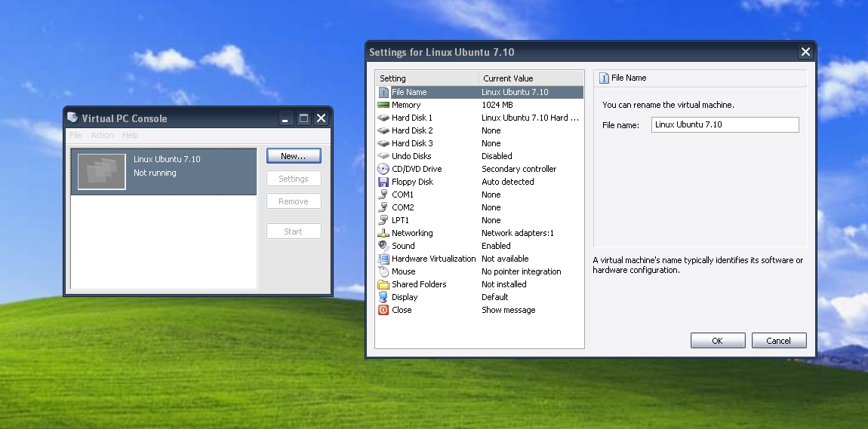Click the 'Secondary controller' value
Screen dimensions: 868x429
coord(519,169)
